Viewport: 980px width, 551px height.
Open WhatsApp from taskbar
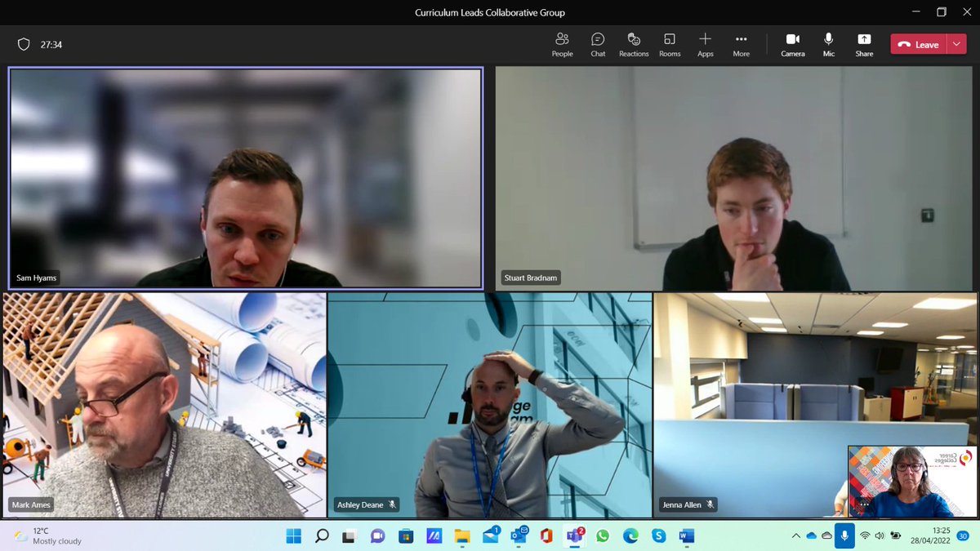point(603,535)
